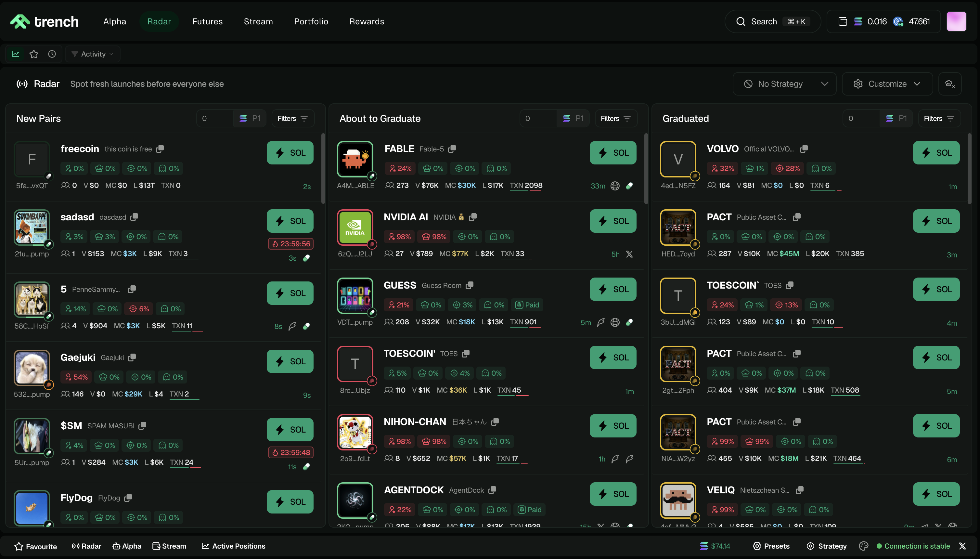Click the 23:59:56 timer on sadasd row
This screenshot has width=980, height=559.
point(290,244)
